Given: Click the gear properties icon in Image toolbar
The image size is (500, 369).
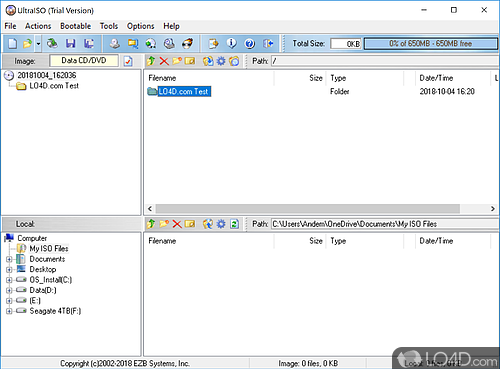Looking at the screenshot, I should pos(221,61).
